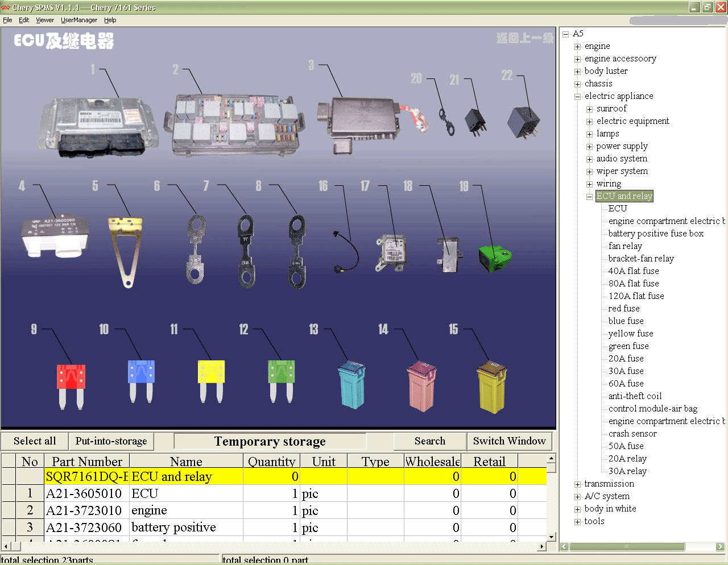
Task: Open the Viewer menu
Action: click(45, 20)
